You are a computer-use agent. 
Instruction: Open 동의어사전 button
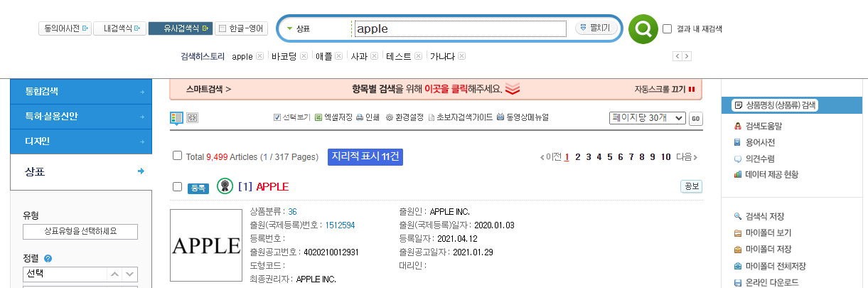coord(64,28)
